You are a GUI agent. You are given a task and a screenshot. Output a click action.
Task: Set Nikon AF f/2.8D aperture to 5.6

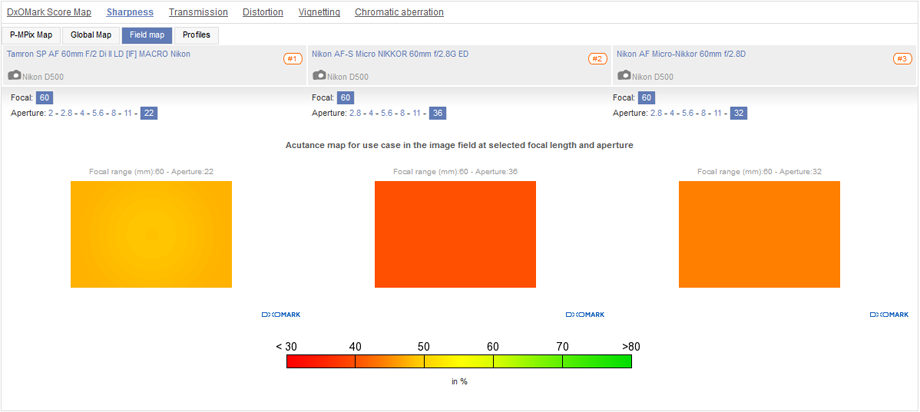688,113
